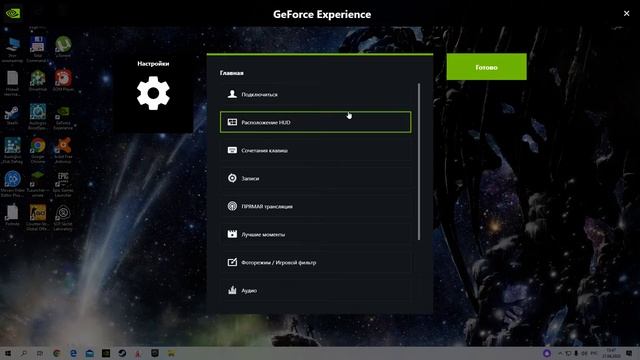Select Расположение HUD settings row

coord(316,122)
